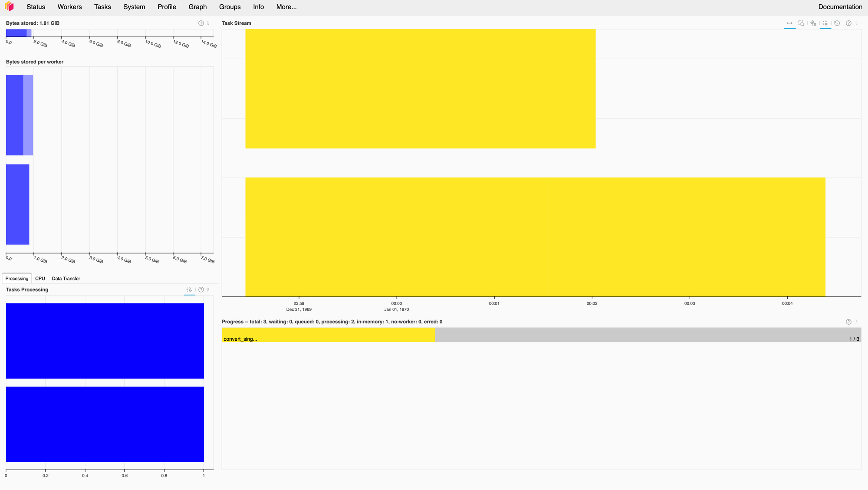This screenshot has width=868, height=490.
Task: Open the Info page
Action: coord(258,7)
